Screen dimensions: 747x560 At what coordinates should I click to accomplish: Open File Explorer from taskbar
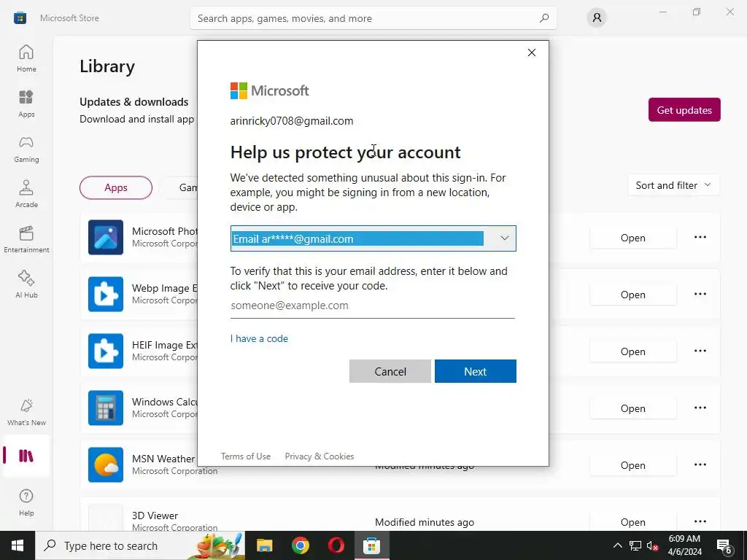264,545
